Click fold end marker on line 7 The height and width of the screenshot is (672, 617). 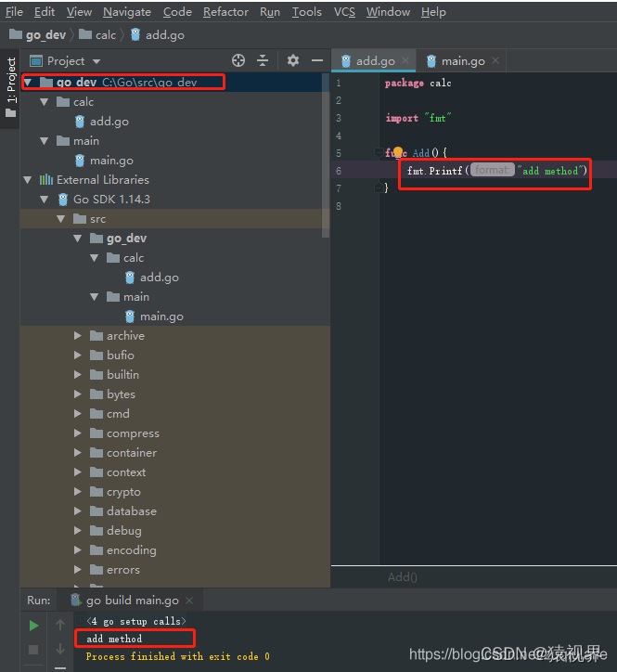(x=379, y=187)
